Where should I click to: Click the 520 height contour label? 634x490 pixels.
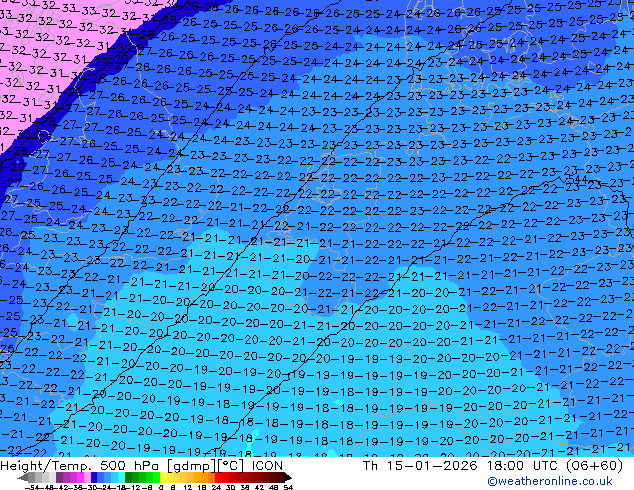[x=118, y=59]
